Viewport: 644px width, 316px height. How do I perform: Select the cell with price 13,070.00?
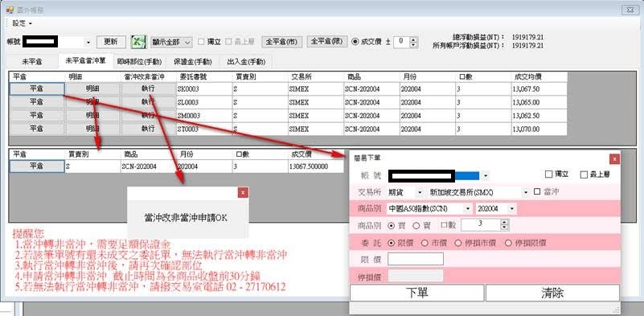[539, 129]
